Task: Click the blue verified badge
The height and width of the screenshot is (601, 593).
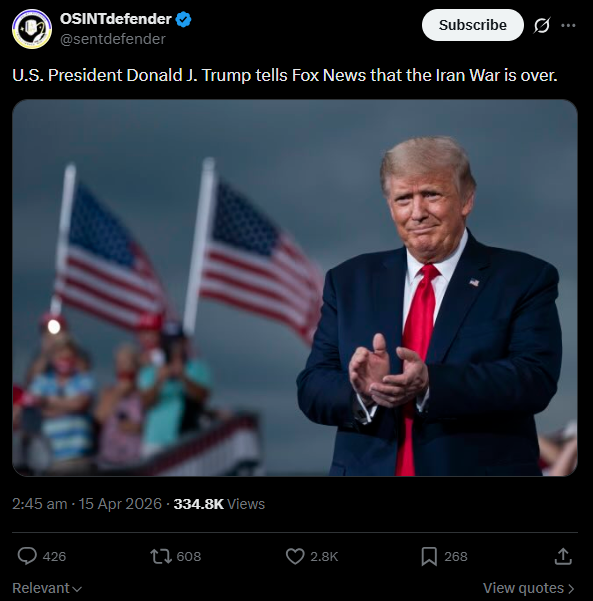Action: (184, 19)
